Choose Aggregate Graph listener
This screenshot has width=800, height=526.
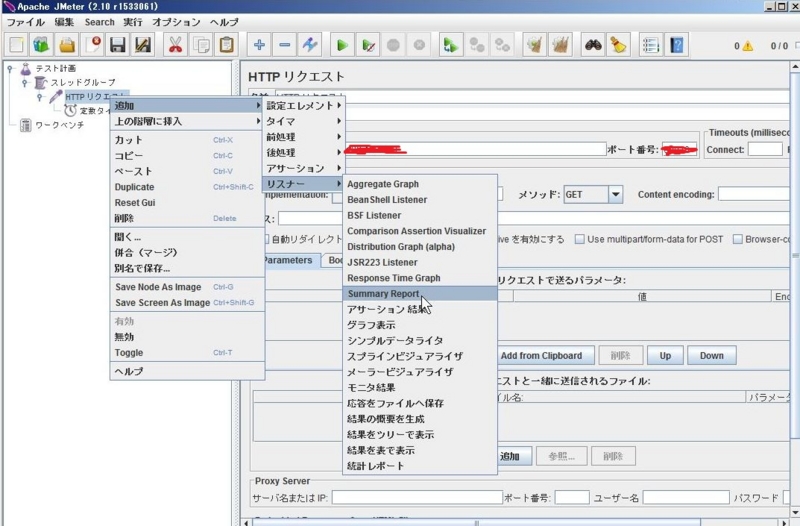point(419,184)
